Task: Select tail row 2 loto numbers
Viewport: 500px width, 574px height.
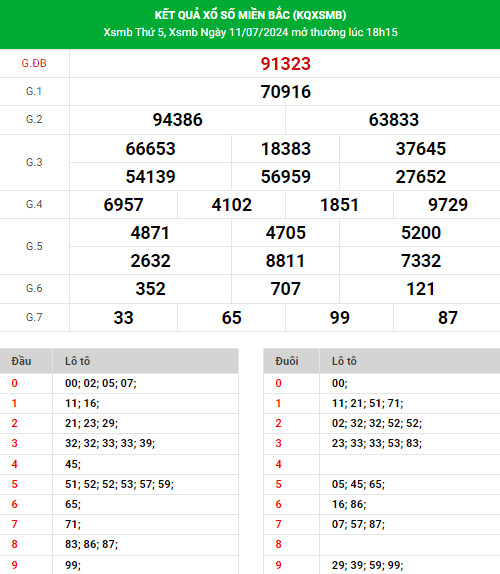Action: click(x=377, y=424)
